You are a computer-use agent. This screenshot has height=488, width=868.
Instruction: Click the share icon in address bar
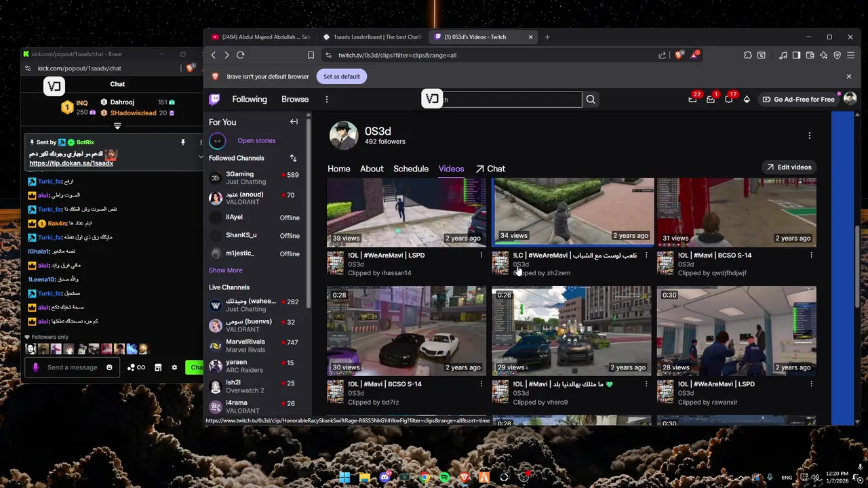[662, 55]
